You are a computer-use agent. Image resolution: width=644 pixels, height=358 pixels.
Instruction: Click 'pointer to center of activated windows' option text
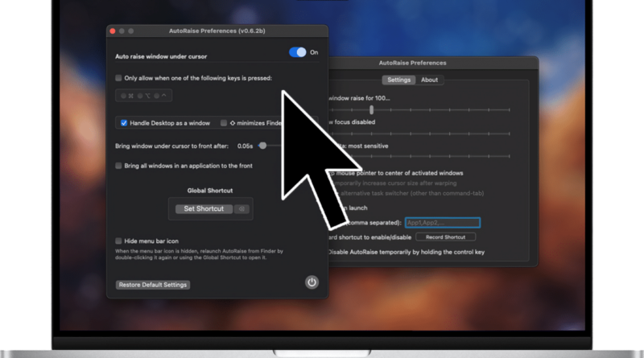point(410,173)
